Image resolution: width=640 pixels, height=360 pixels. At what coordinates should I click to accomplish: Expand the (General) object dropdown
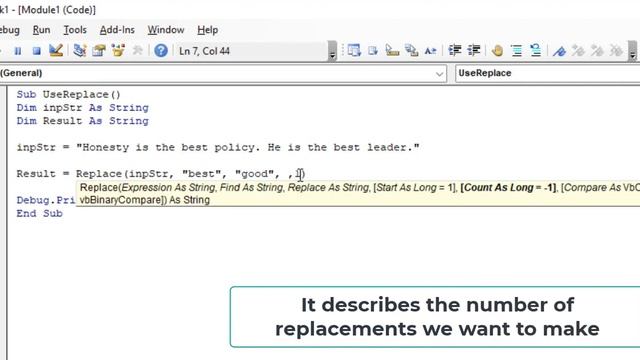(x=439, y=74)
